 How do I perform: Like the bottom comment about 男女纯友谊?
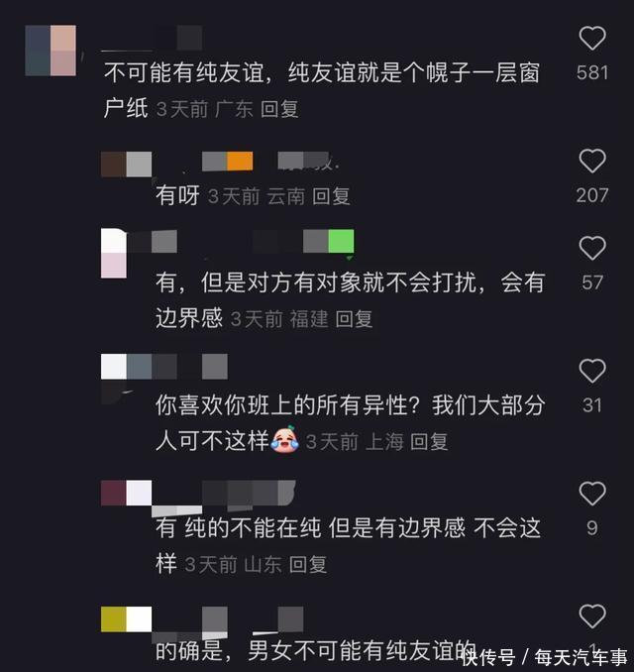(592, 616)
